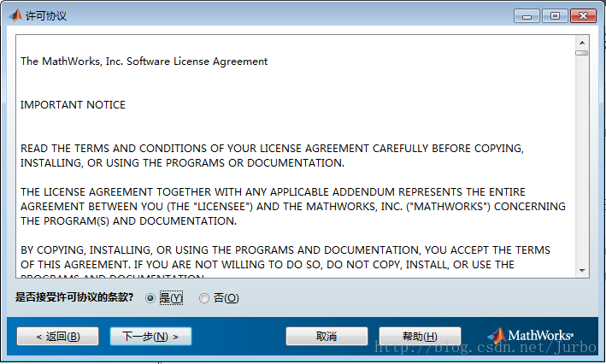Click the scrollbar up arrow
Image resolution: width=606 pixels, height=364 pixels.
coord(582,43)
